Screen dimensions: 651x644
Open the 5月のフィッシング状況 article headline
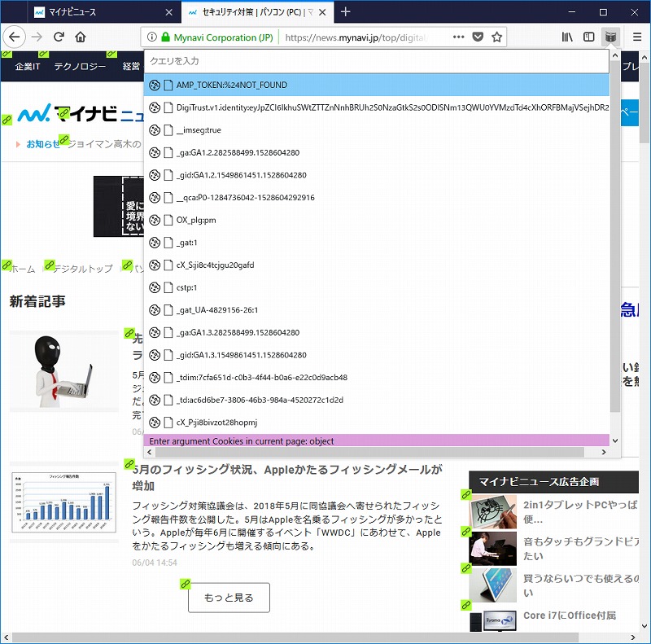(287, 477)
